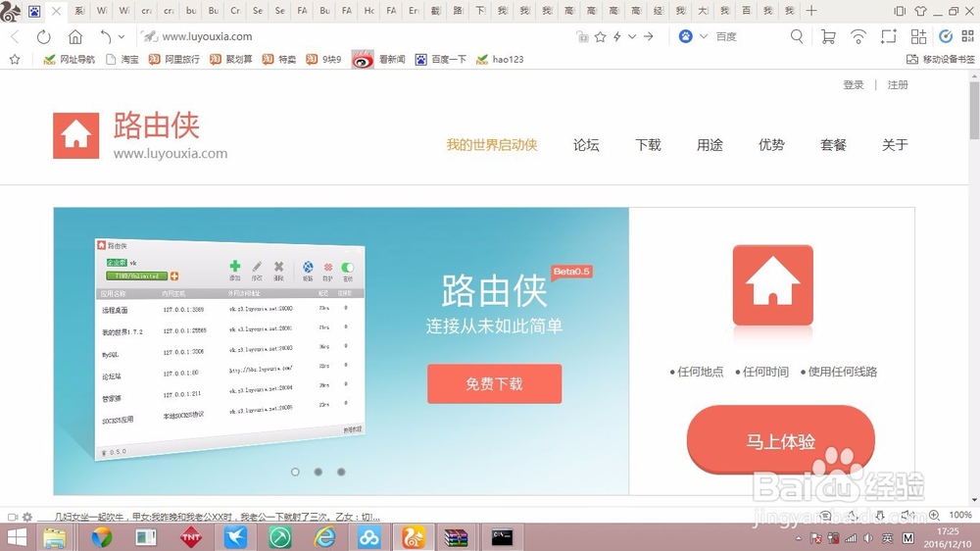Click the volume speaker tray icon

pos(868,538)
